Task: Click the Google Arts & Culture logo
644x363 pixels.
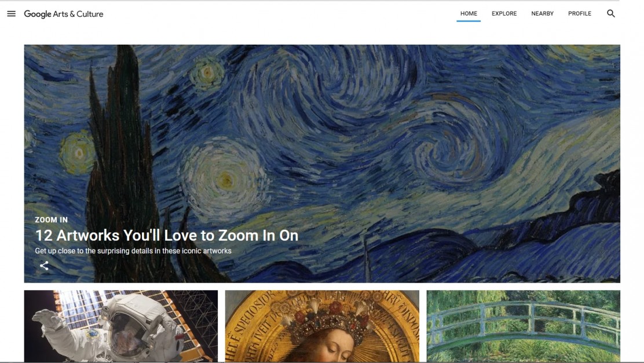Action: (64, 14)
